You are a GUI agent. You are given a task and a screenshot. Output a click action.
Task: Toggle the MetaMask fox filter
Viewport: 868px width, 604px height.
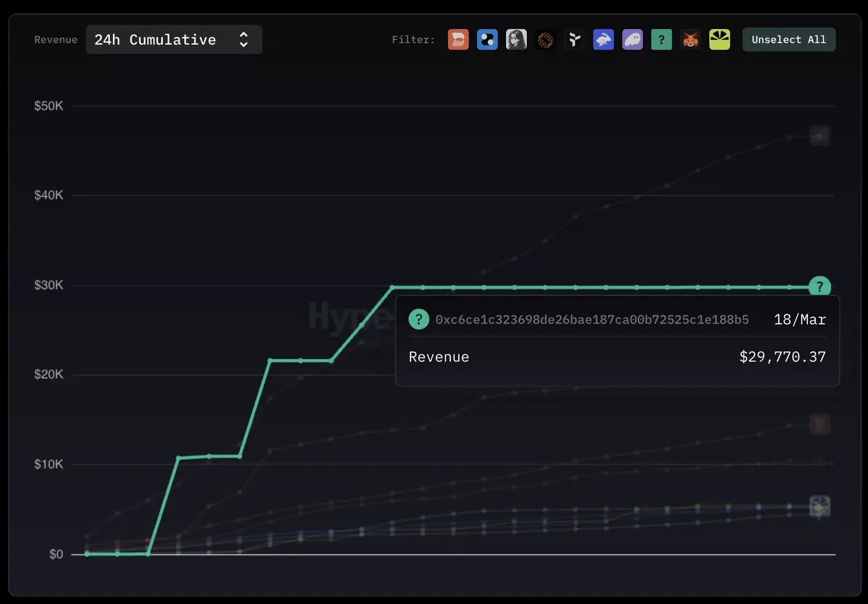click(691, 39)
